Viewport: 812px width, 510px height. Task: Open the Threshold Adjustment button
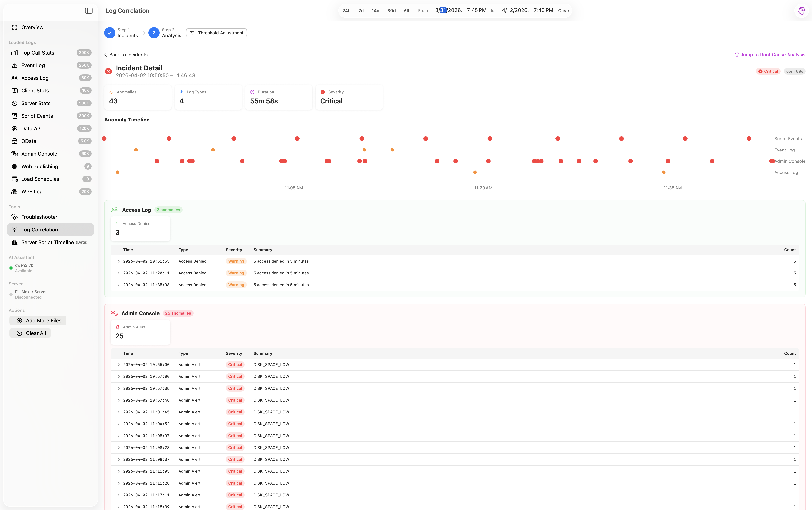(216, 33)
